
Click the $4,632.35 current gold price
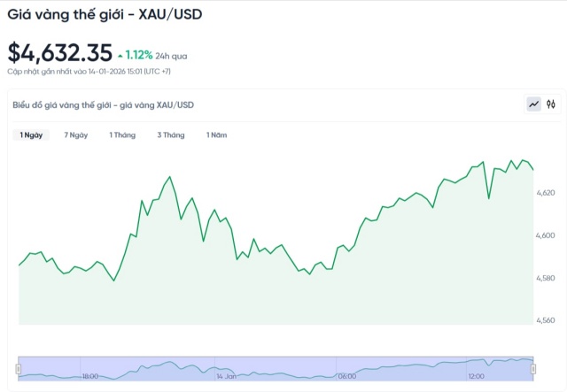(59, 52)
